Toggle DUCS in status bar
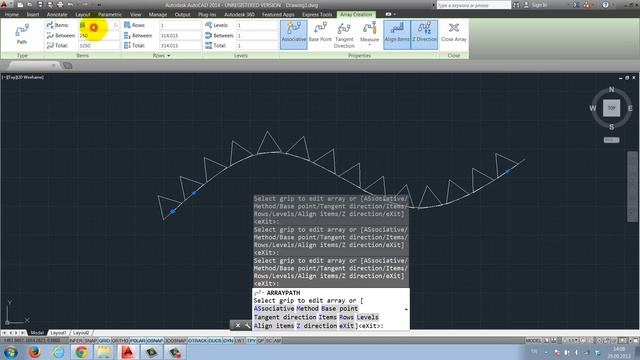Image resolution: width=640 pixels, height=360 pixels. coord(215,340)
